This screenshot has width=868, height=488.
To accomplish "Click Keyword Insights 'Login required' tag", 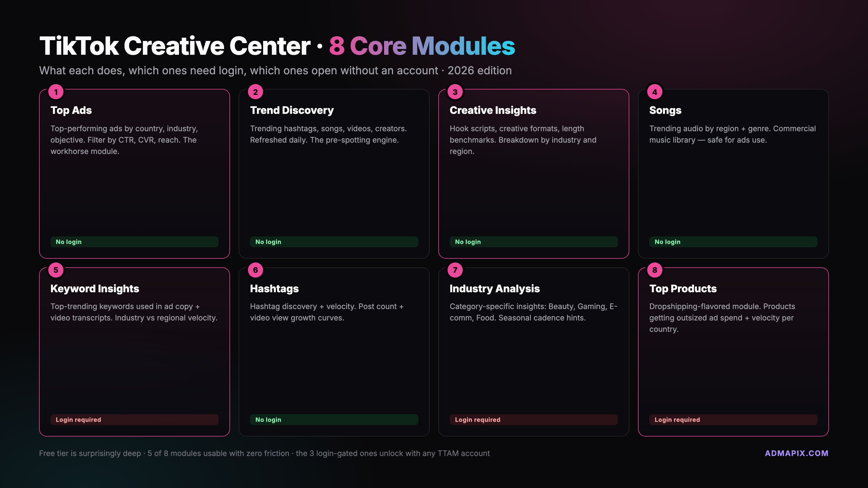I will [134, 420].
